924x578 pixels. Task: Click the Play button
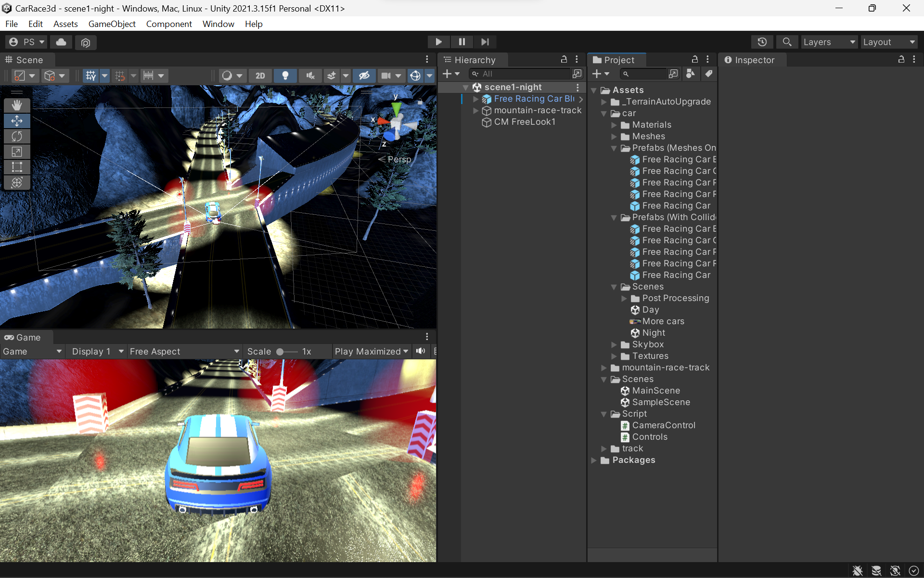coord(438,42)
